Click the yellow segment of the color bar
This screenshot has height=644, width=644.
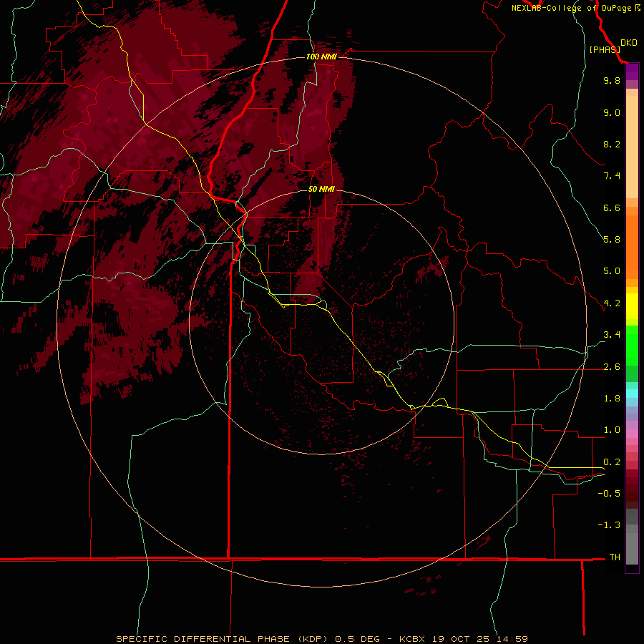632,306
